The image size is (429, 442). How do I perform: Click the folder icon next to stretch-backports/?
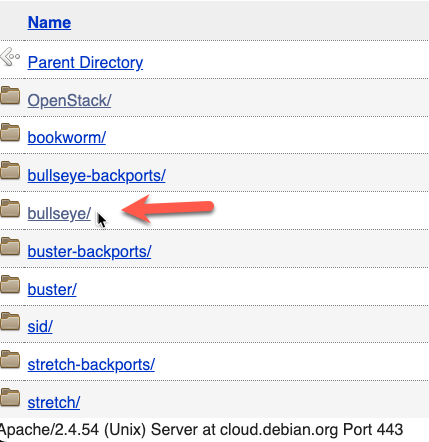[10, 359]
